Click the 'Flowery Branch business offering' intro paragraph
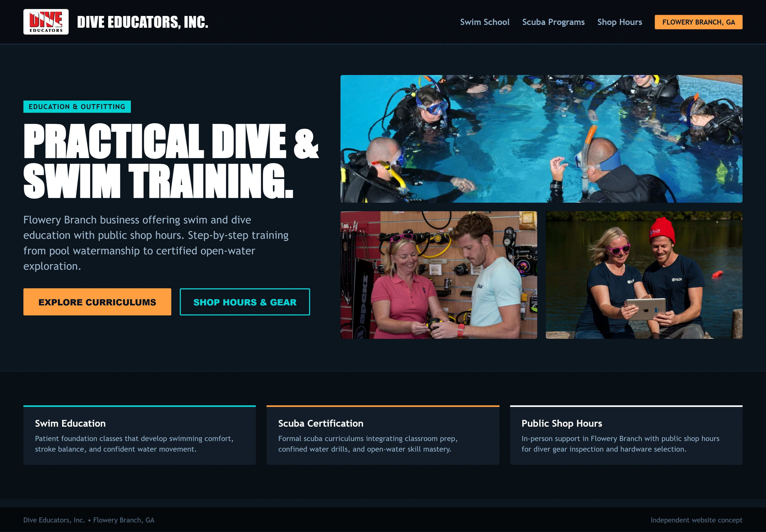Viewport: 766px width, 532px height. (x=156, y=243)
